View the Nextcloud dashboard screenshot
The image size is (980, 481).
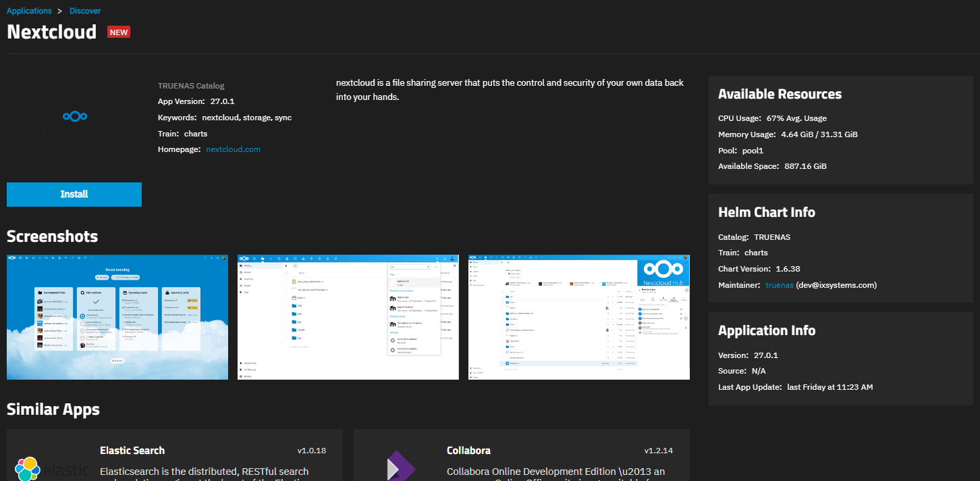point(117,318)
